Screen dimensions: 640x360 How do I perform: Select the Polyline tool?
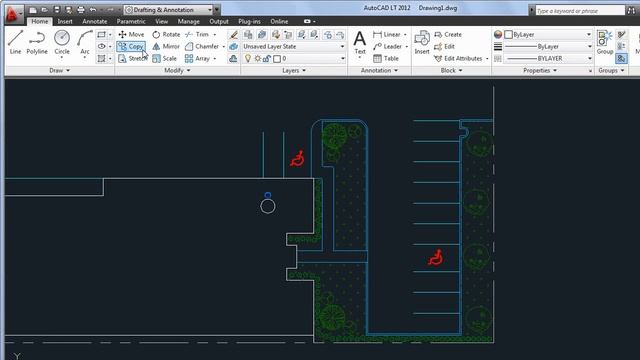coord(37,42)
